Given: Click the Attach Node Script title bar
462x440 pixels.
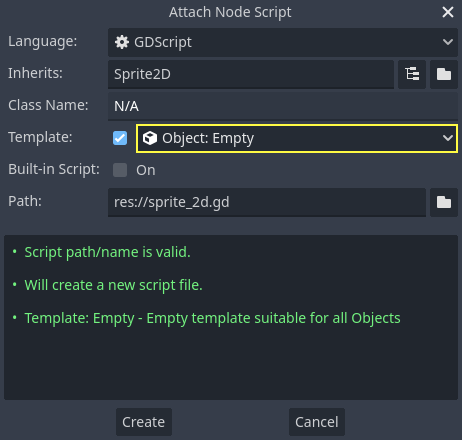Looking at the screenshot, I should click(230, 12).
